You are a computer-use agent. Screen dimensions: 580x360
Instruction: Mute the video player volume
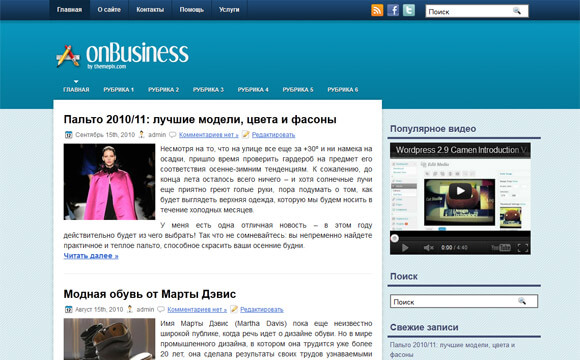(x=428, y=248)
